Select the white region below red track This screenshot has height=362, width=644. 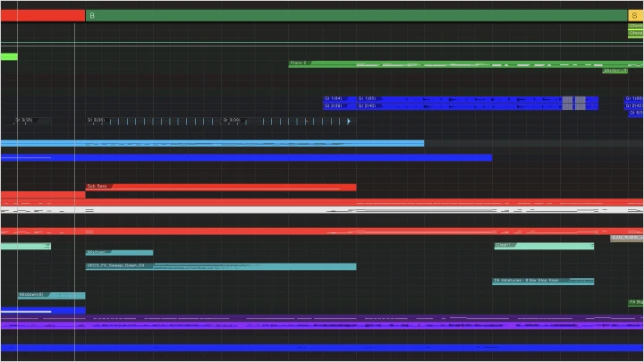322,210
